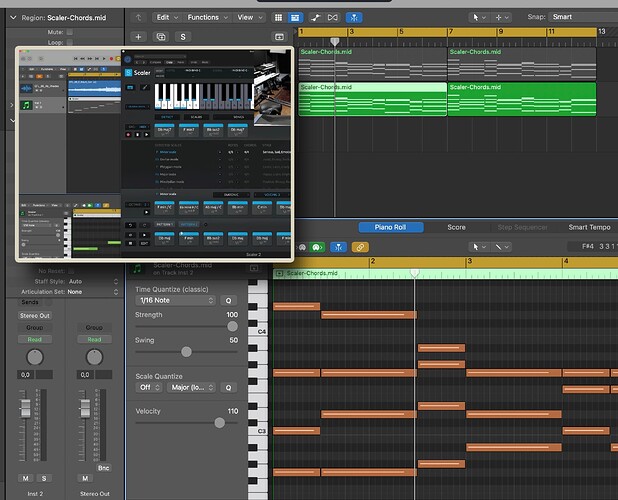The height and width of the screenshot is (500, 618).
Task: Mute the Stereo Out channel strip
Action: tap(85, 478)
